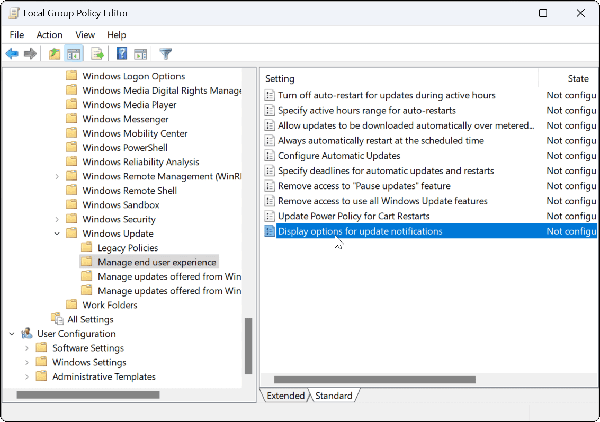Expand the Windows Security tree node
Image resolution: width=600 pixels, height=422 pixels.
pos(57,219)
